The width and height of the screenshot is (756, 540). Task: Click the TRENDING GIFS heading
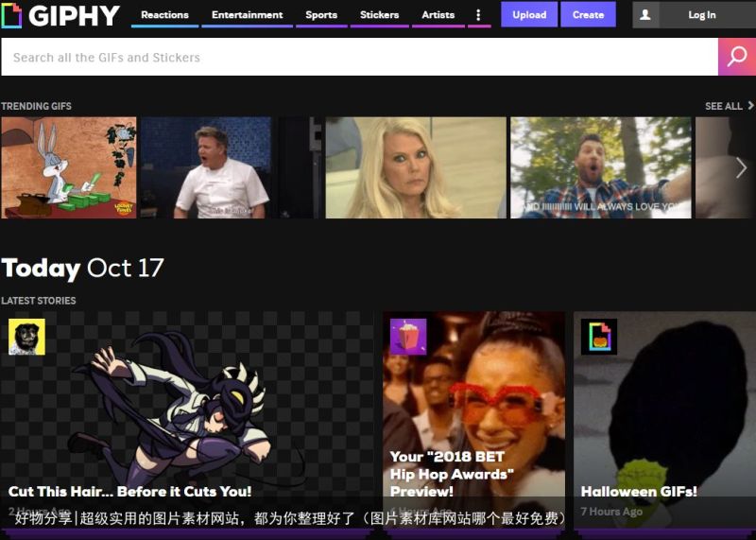click(36, 106)
